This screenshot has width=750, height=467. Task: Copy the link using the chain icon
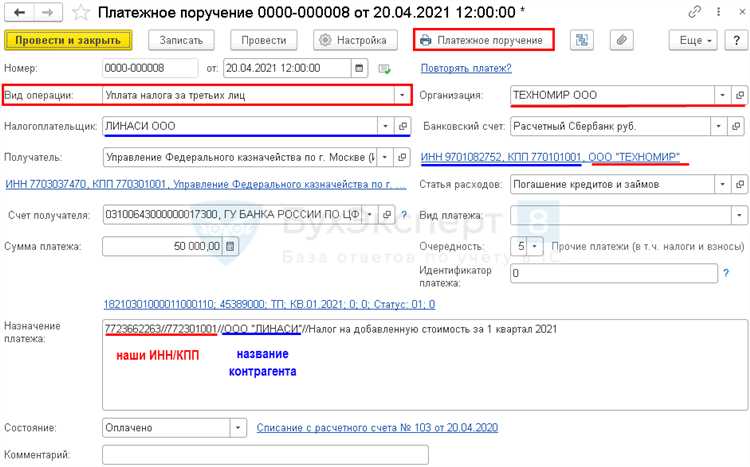(694, 12)
